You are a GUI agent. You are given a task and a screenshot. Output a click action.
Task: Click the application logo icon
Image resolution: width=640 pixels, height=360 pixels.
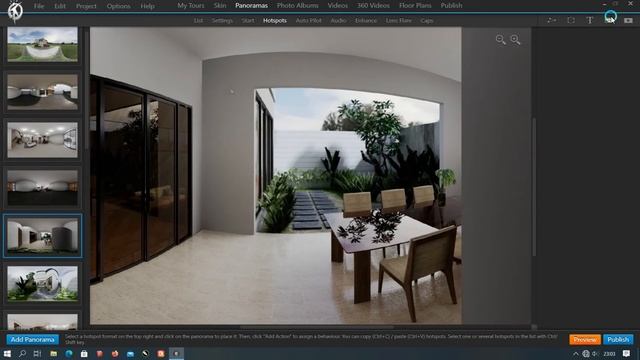tap(15, 11)
